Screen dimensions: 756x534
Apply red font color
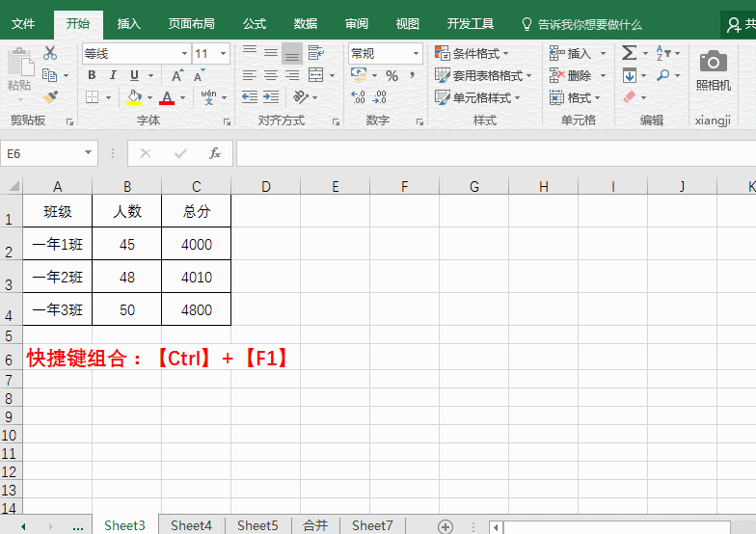point(167,97)
